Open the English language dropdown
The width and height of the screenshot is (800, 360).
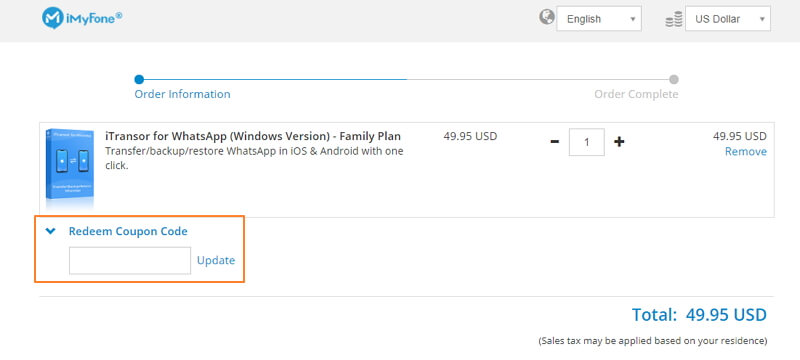(599, 19)
